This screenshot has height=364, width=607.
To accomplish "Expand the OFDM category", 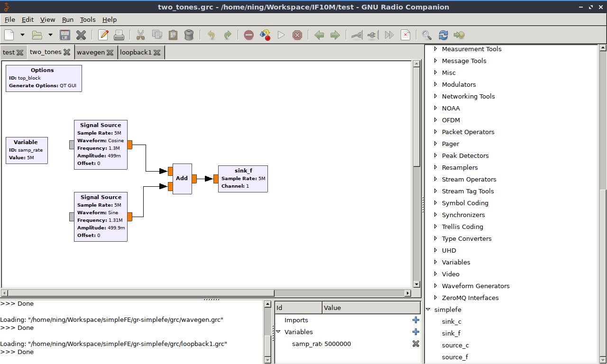I will click(x=435, y=120).
